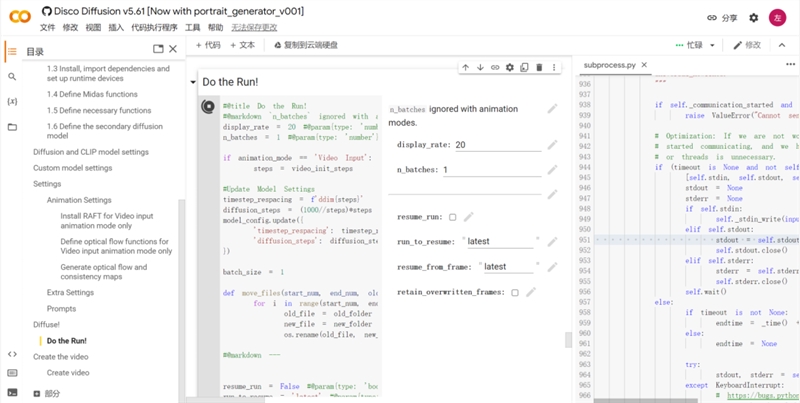
Task: Collapse the header with the chevron arrow
Action: pyautogui.click(x=783, y=45)
